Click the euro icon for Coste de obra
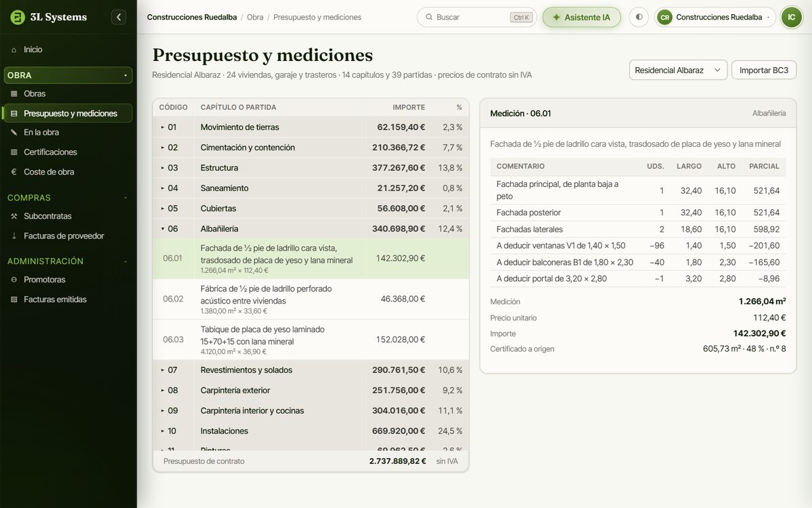812x508 pixels. (14, 172)
